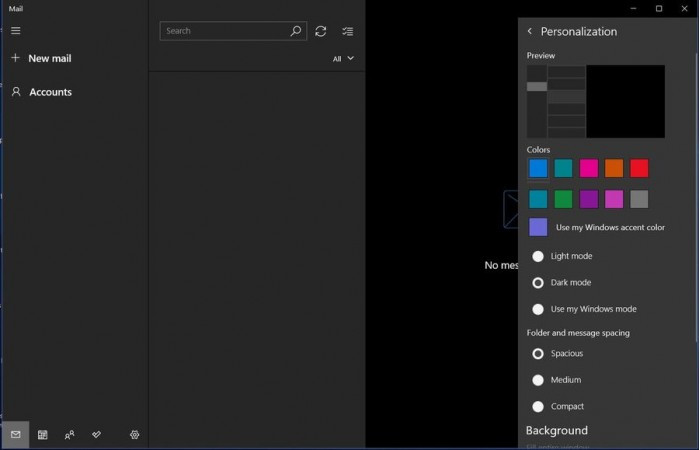Enter selection mode via checklist icon

tap(347, 31)
